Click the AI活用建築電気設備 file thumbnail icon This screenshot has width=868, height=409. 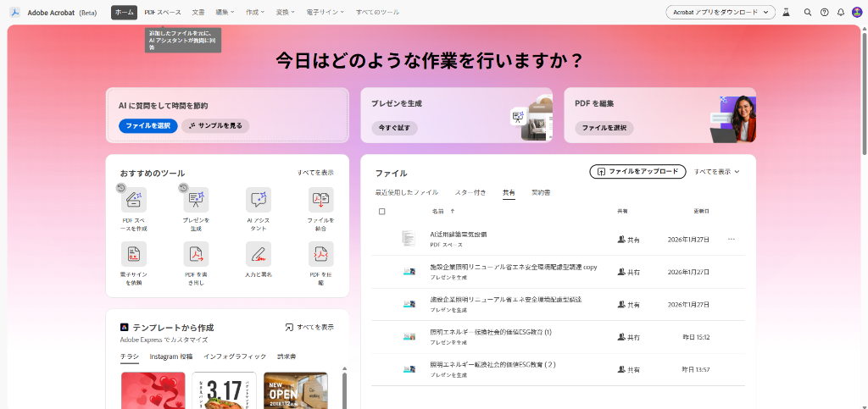click(409, 238)
